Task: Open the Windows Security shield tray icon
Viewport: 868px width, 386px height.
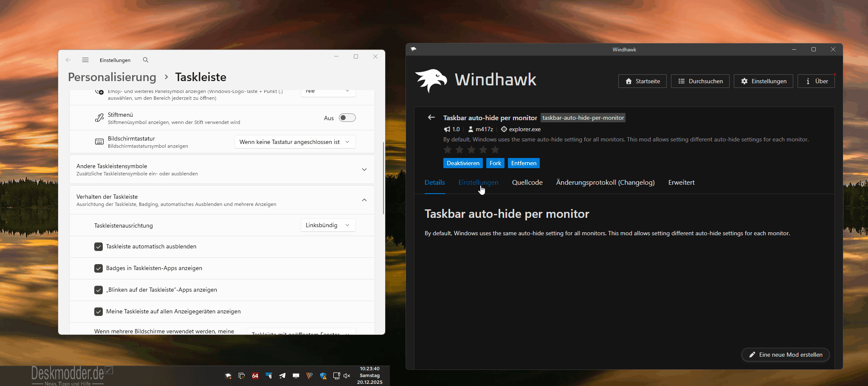Action: click(323, 376)
